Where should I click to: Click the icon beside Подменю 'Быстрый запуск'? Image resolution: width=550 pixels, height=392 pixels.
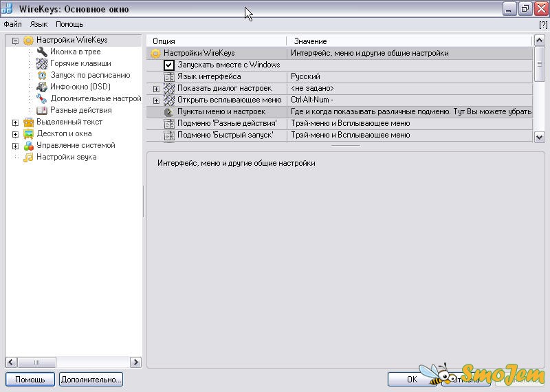pyautogui.click(x=169, y=135)
